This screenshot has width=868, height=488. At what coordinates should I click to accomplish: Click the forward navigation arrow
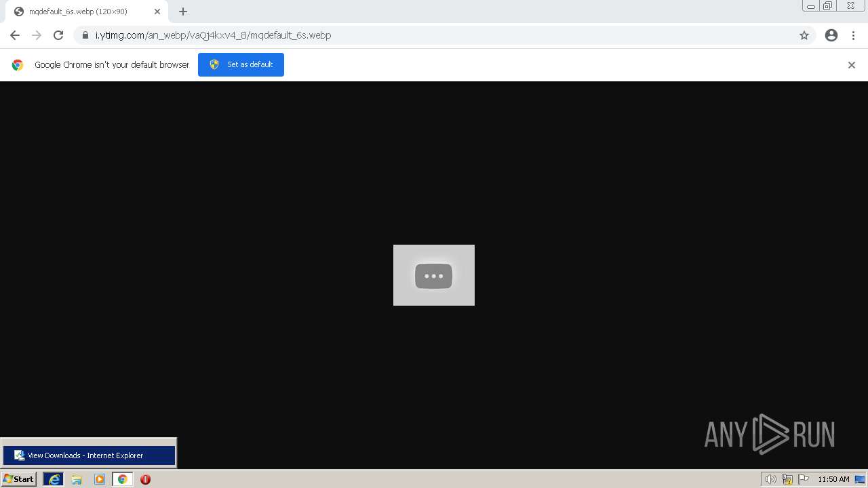coord(37,35)
